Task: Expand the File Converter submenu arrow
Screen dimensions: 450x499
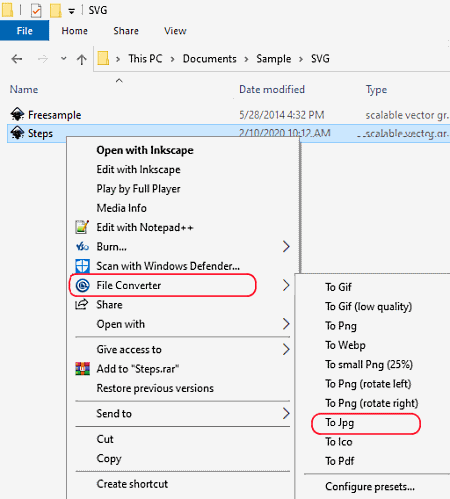Action: point(286,285)
